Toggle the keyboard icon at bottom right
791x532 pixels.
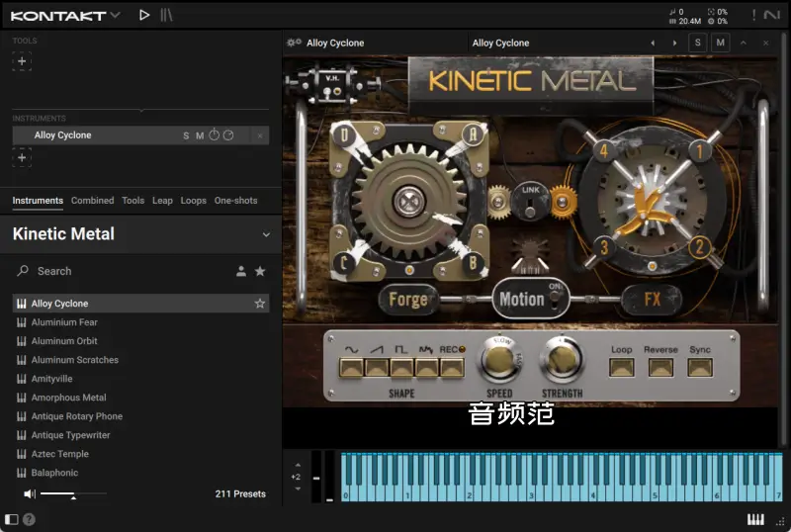click(x=755, y=519)
